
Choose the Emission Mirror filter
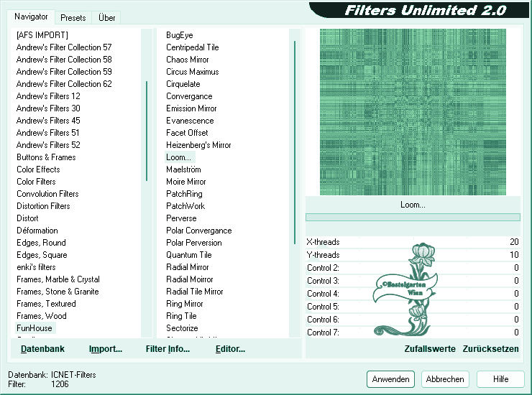coord(191,108)
